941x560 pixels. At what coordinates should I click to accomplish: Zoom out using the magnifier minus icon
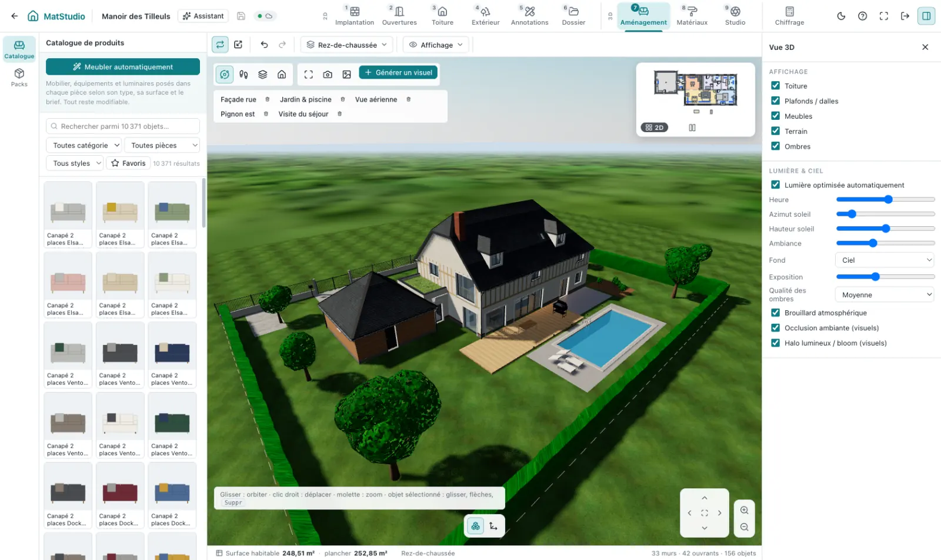tap(744, 527)
